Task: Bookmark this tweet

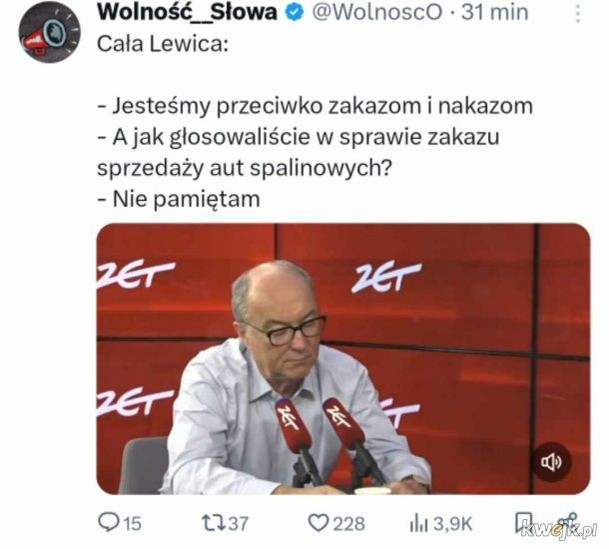Action: 522,523
